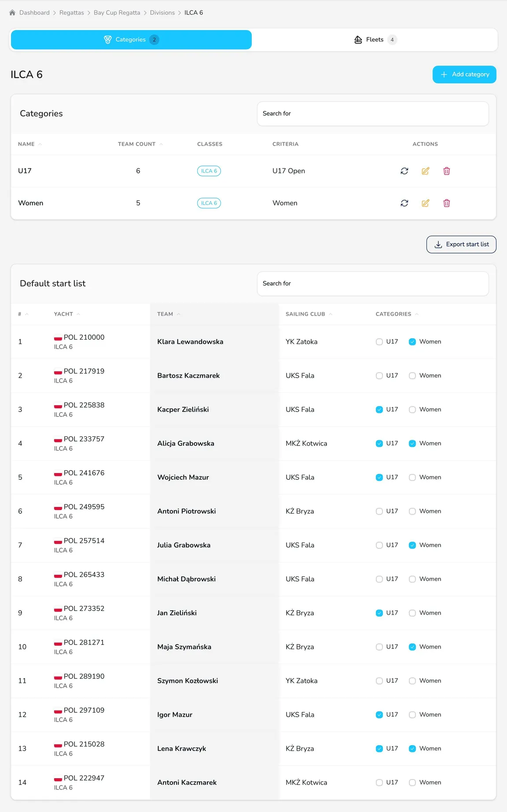This screenshot has height=812, width=507.
Task: Click team Jan Zieliński
Action: click(x=177, y=613)
